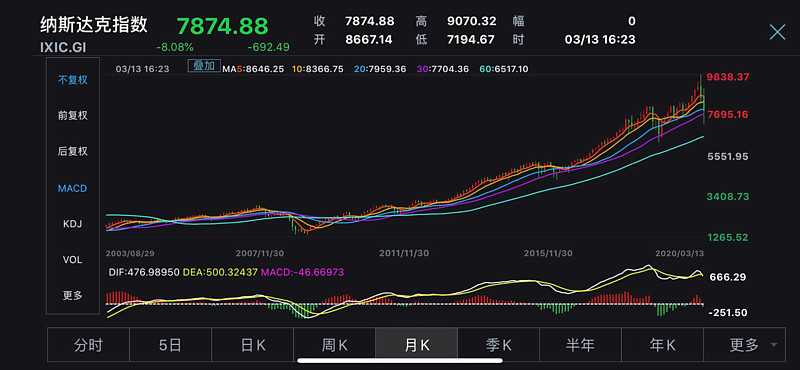Viewport: 800px width, 370px height.
Task: Click the 3408.73 price axis label
Action: pyautogui.click(x=727, y=196)
